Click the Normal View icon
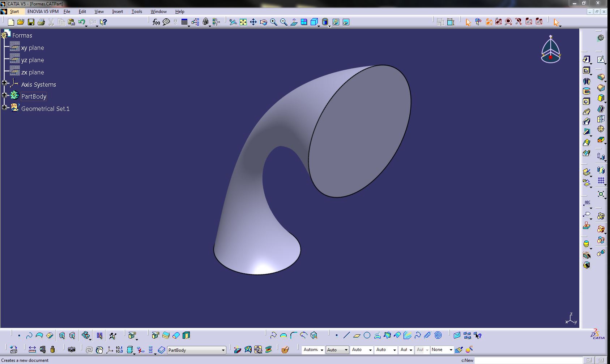Viewport: 610px width, 364px height. coord(294,22)
